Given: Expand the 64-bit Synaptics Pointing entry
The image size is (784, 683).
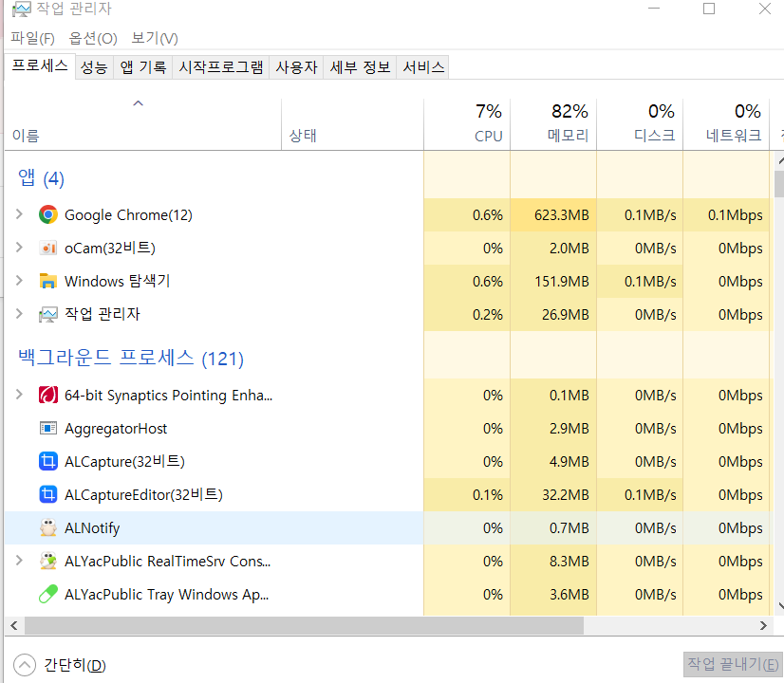Looking at the screenshot, I should 19,395.
